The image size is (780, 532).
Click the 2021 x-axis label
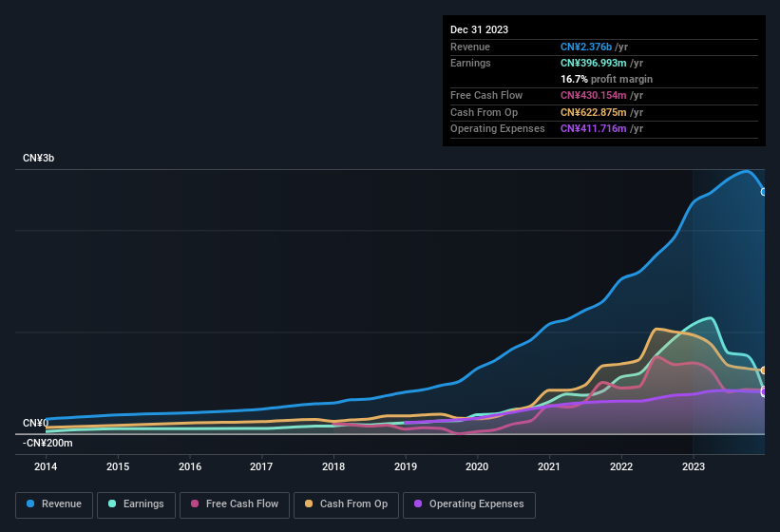(549, 466)
